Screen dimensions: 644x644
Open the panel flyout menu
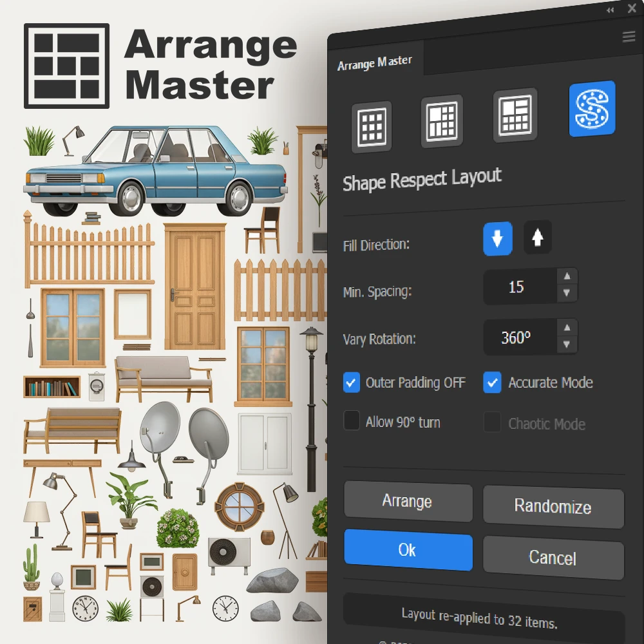[x=629, y=37]
